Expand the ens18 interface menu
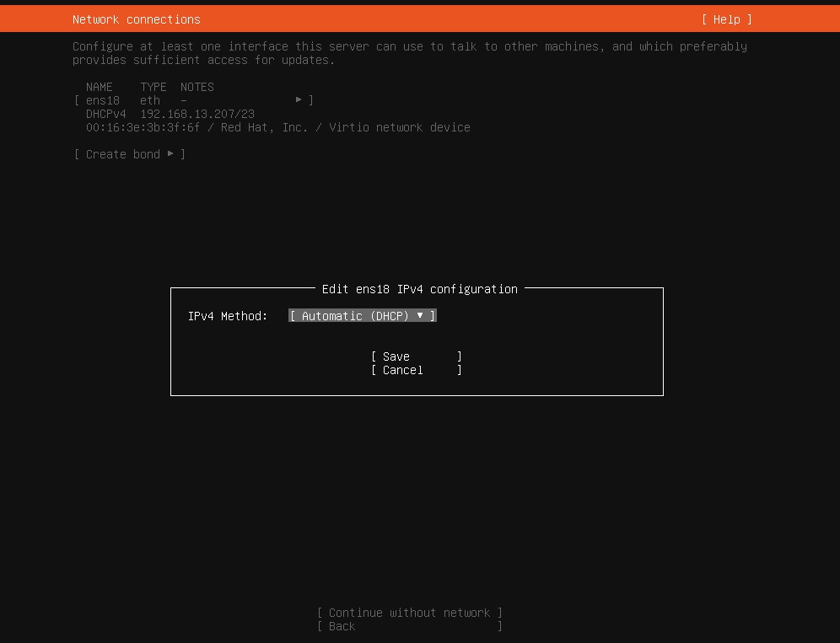 click(194, 100)
